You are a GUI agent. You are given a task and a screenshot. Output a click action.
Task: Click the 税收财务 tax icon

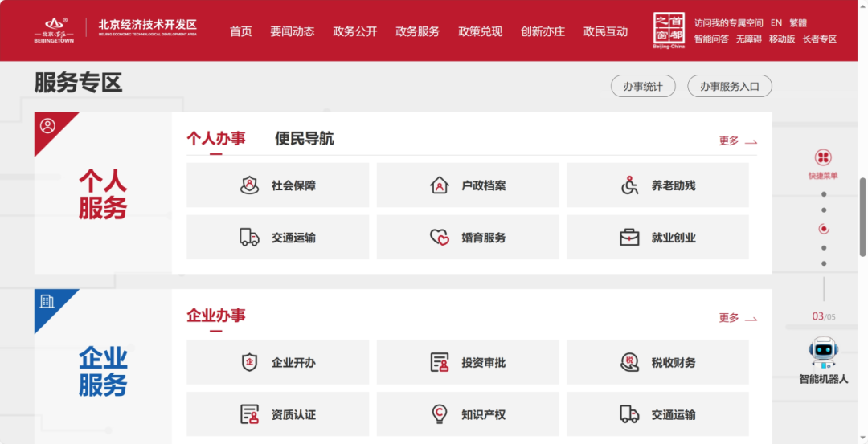point(629,363)
